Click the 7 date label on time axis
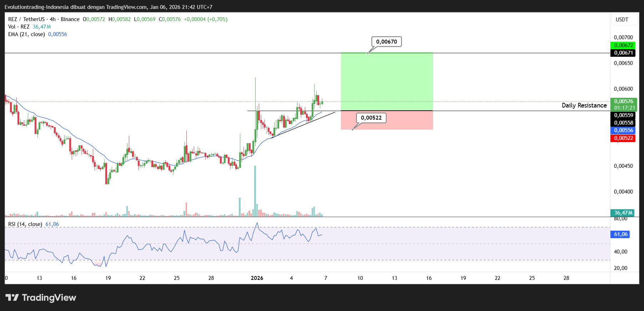 point(326,278)
